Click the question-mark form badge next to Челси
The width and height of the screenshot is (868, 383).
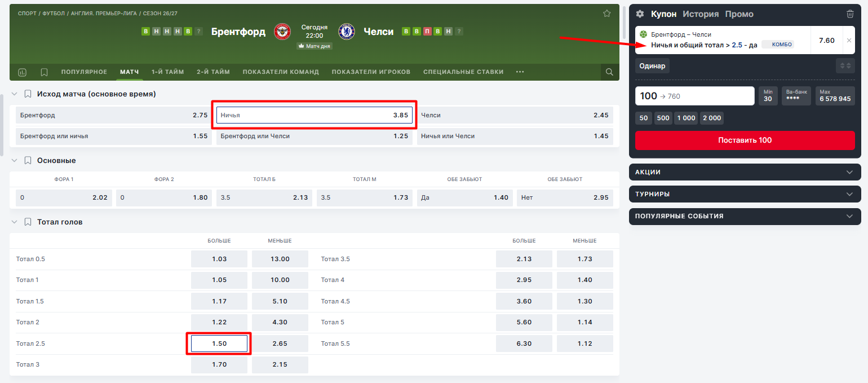(459, 32)
